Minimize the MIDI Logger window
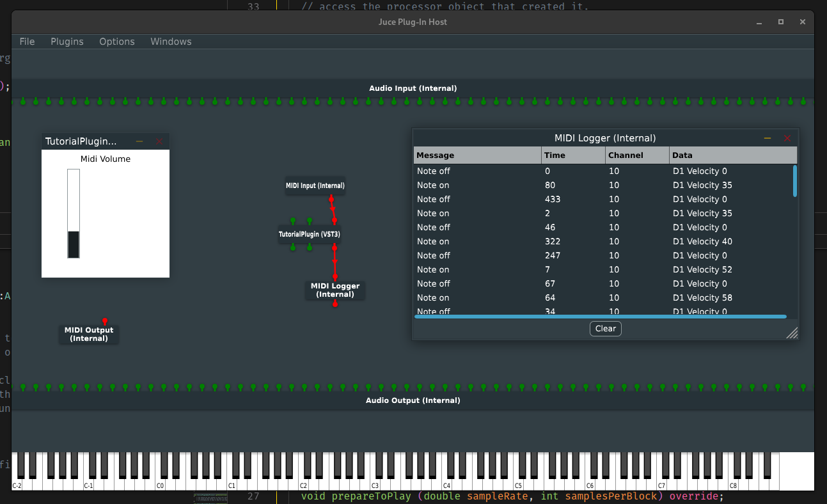 (768, 138)
